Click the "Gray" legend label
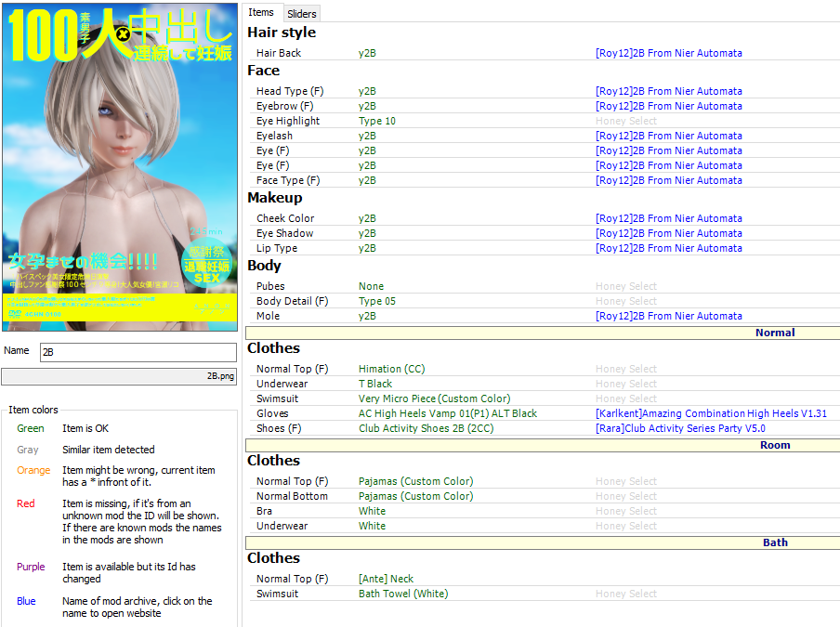This screenshot has height=627, width=840. 28,450
